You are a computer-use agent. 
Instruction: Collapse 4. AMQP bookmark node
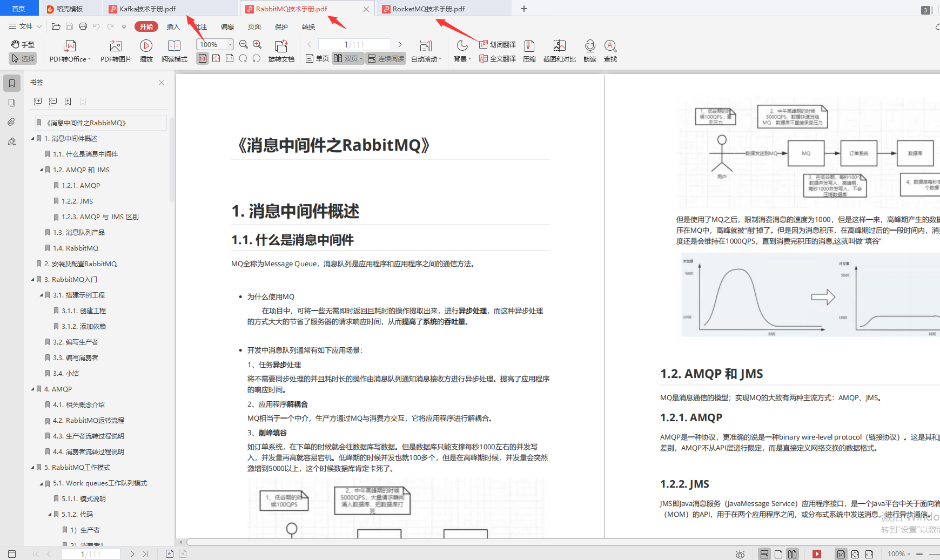tap(32, 389)
